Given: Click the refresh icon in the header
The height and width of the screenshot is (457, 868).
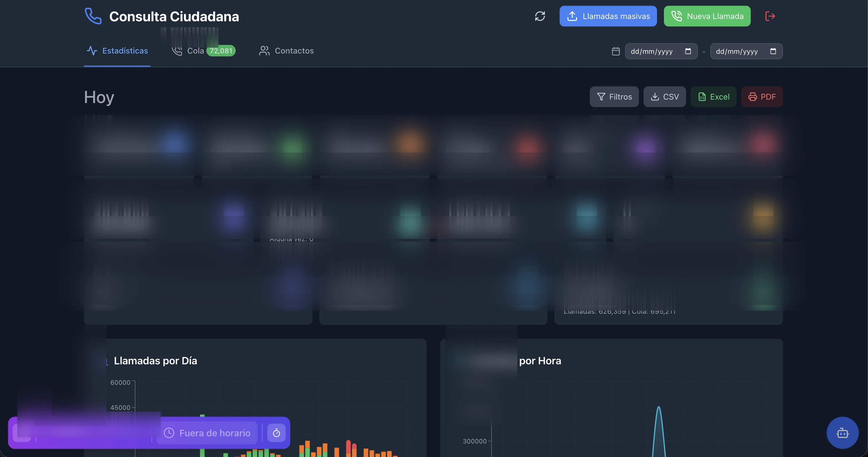Looking at the screenshot, I should [x=540, y=16].
